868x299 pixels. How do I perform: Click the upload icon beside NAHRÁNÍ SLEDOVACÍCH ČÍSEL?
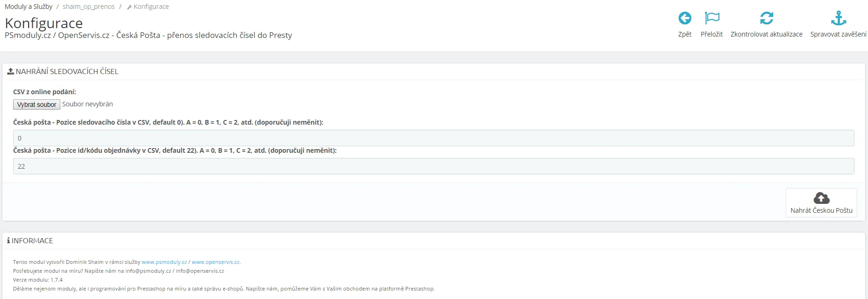point(10,71)
